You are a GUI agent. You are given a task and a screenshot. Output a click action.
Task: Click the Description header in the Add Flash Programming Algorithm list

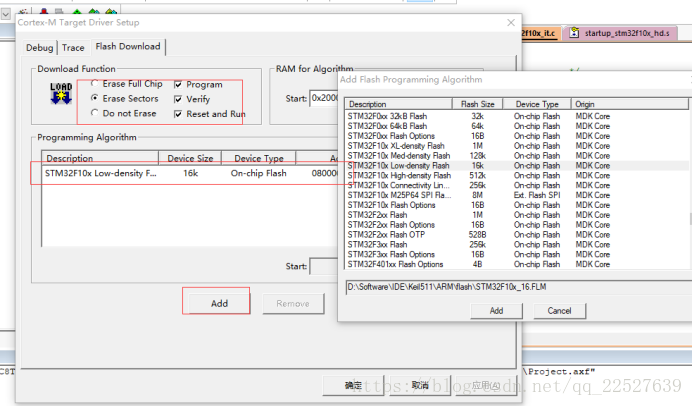399,104
